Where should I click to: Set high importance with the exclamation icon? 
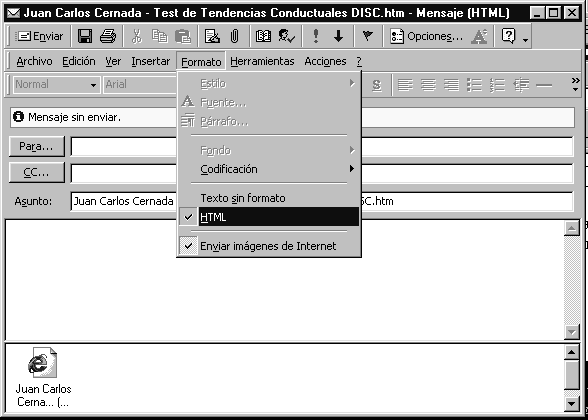pos(316,36)
